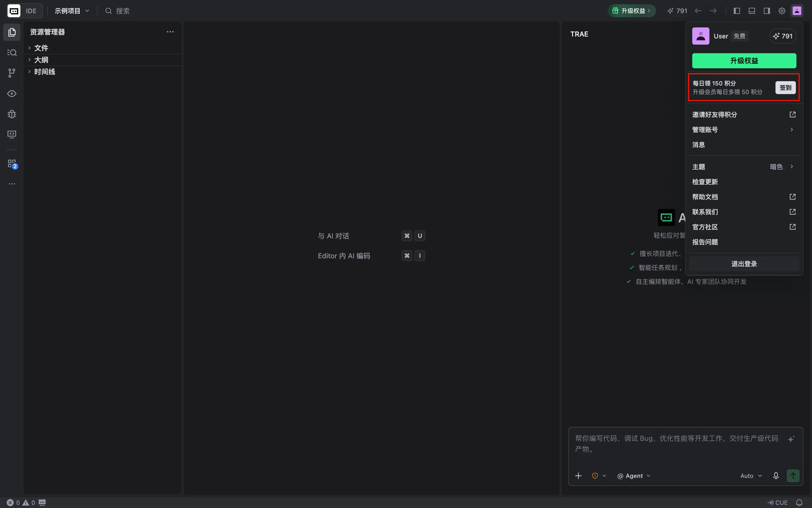Open the 管理账号 submenu
Viewport: 812px width, 508px height.
pos(744,130)
